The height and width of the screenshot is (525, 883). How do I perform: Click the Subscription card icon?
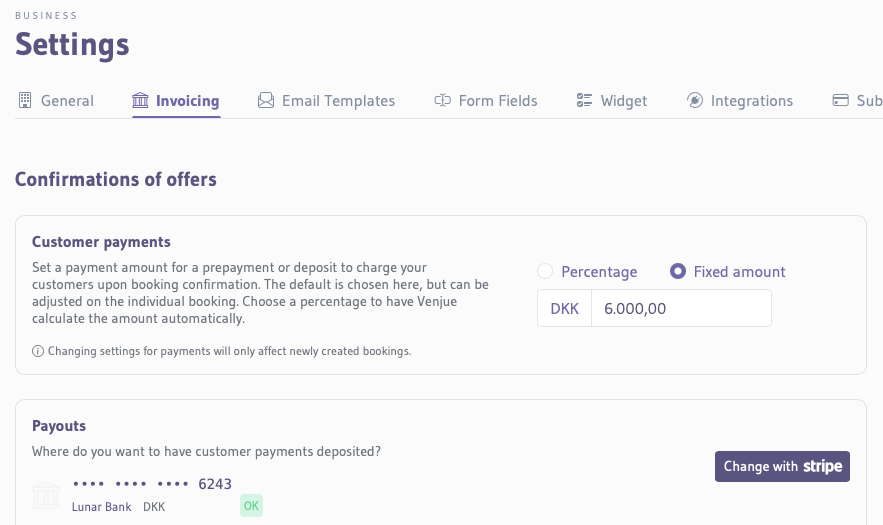pos(841,100)
